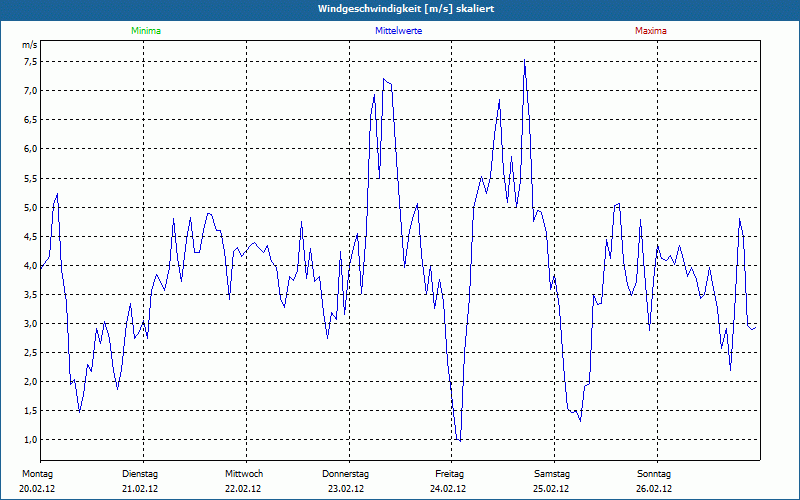The width and height of the screenshot is (800, 500).
Task: Click the 5,0 y-axis value
Action: pos(30,208)
